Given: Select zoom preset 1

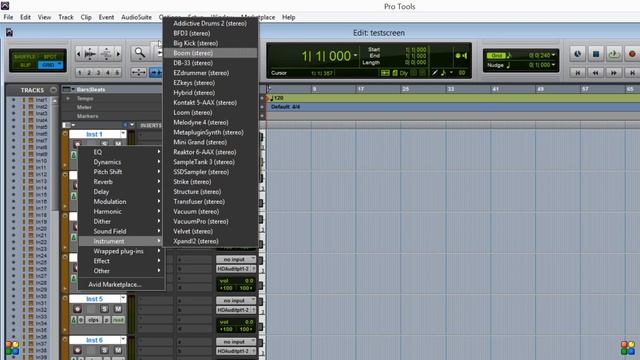Looking at the screenshot, I should pos(80,73).
